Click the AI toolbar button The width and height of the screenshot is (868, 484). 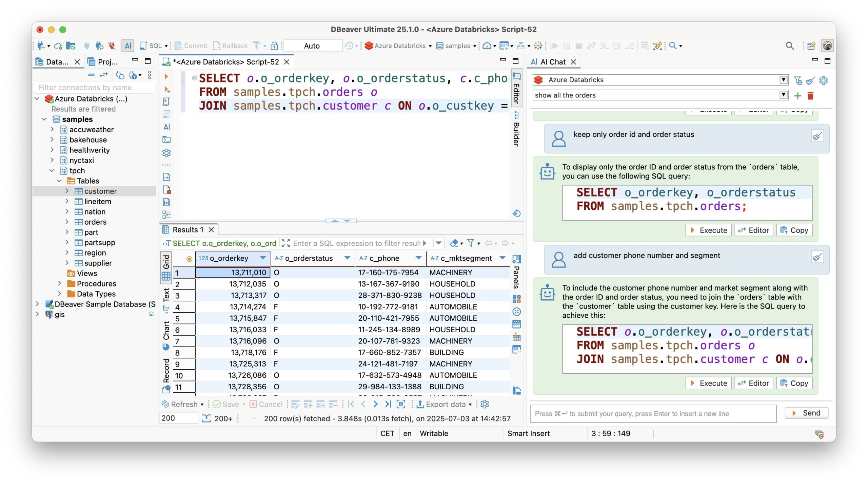tap(128, 45)
